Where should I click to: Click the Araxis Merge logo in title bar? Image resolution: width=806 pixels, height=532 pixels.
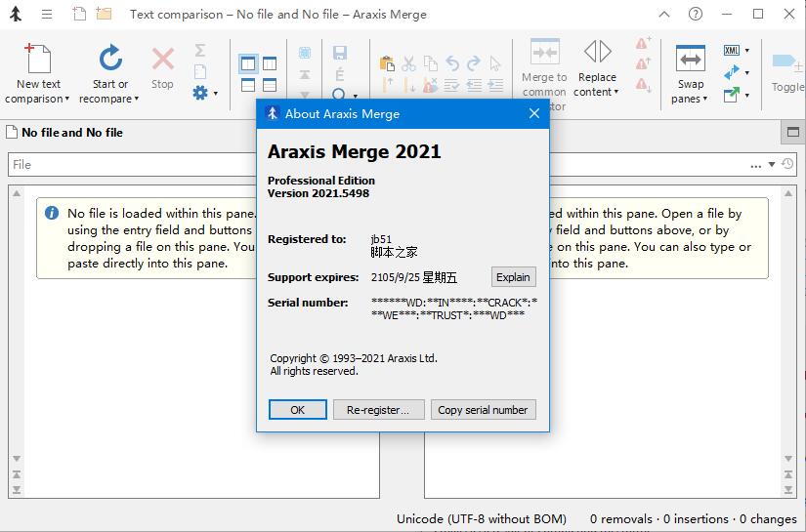pyautogui.click(x=16, y=14)
